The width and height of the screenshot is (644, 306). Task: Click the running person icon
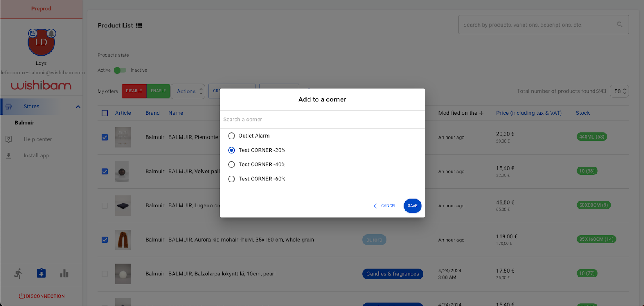tap(19, 274)
